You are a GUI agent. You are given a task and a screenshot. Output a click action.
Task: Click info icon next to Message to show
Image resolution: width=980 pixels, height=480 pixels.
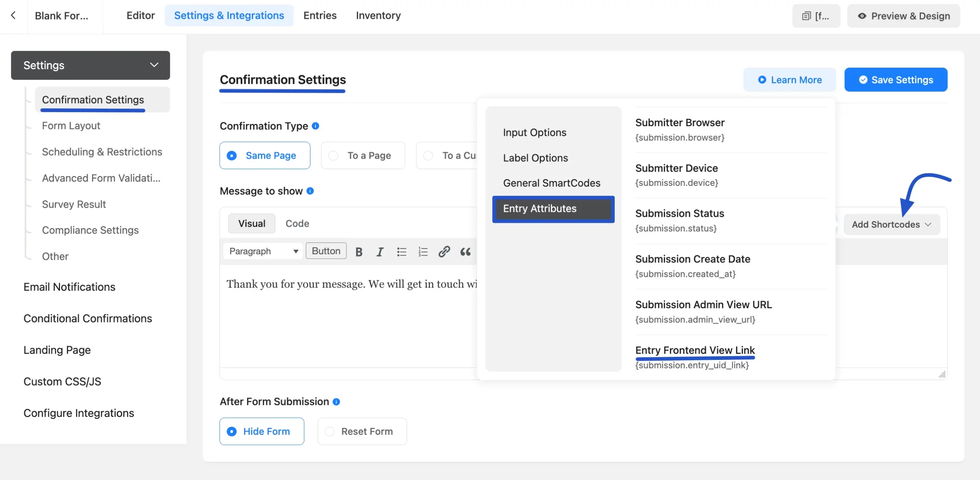click(310, 191)
